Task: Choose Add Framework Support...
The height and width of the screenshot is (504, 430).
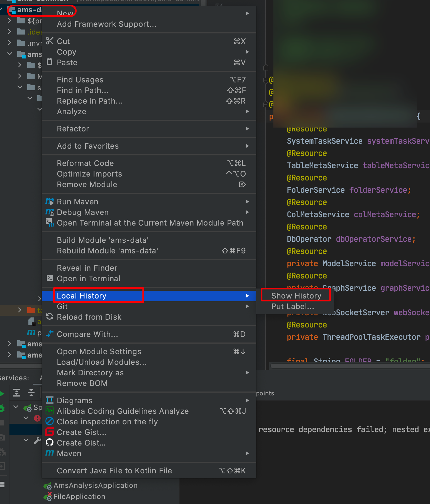Action: [x=149, y=24]
